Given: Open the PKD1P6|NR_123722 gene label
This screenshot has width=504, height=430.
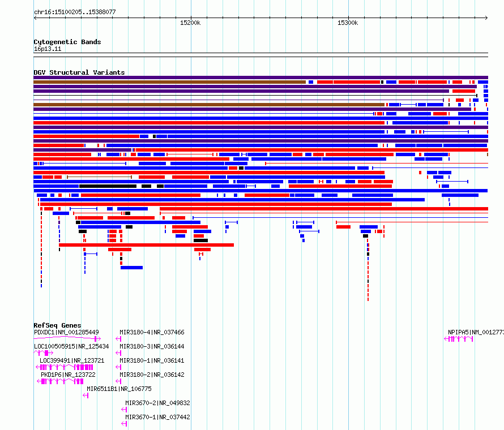Looking at the screenshot, I should pyautogui.click(x=68, y=375).
